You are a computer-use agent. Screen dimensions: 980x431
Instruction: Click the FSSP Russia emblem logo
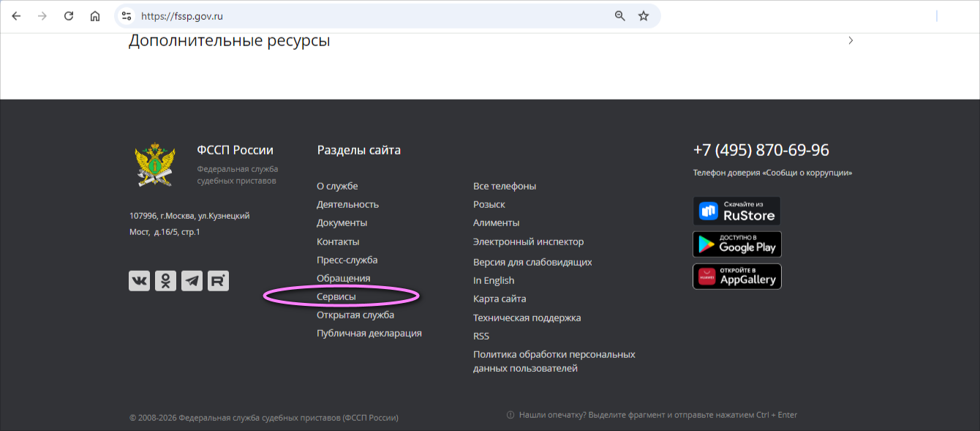154,164
